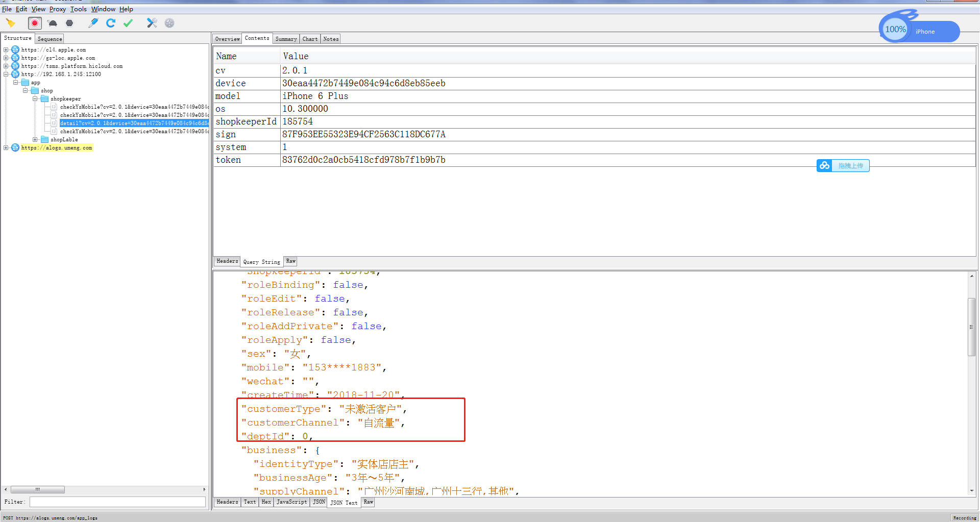The height and width of the screenshot is (522, 980).
Task: Click the iPhone label on blue widget
Action: pyautogui.click(x=925, y=32)
